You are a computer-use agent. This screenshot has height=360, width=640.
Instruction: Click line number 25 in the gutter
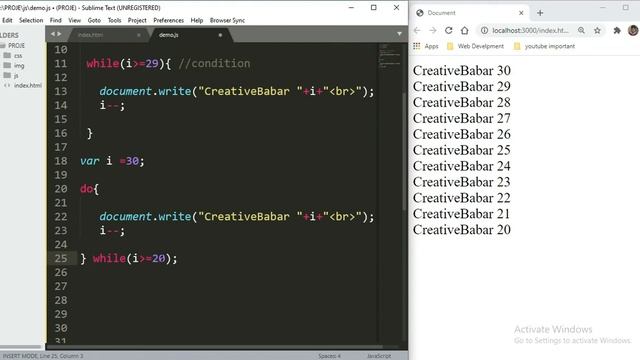pyautogui.click(x=61, y=258)
